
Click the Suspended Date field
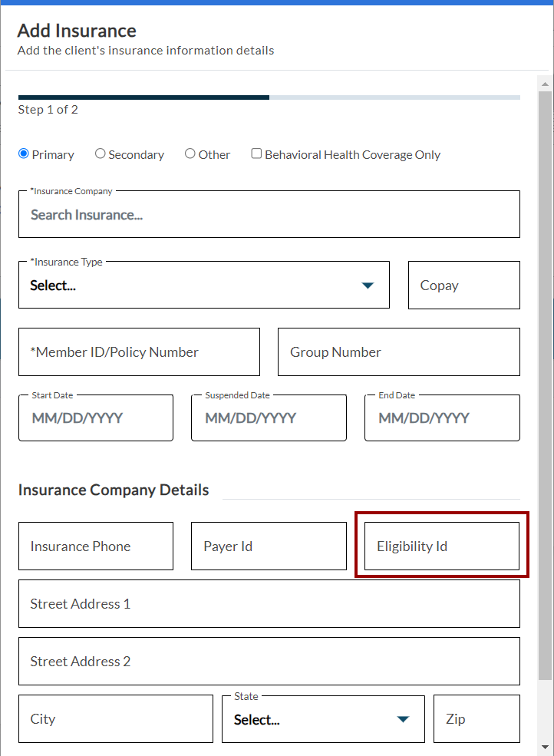[269, 418]
